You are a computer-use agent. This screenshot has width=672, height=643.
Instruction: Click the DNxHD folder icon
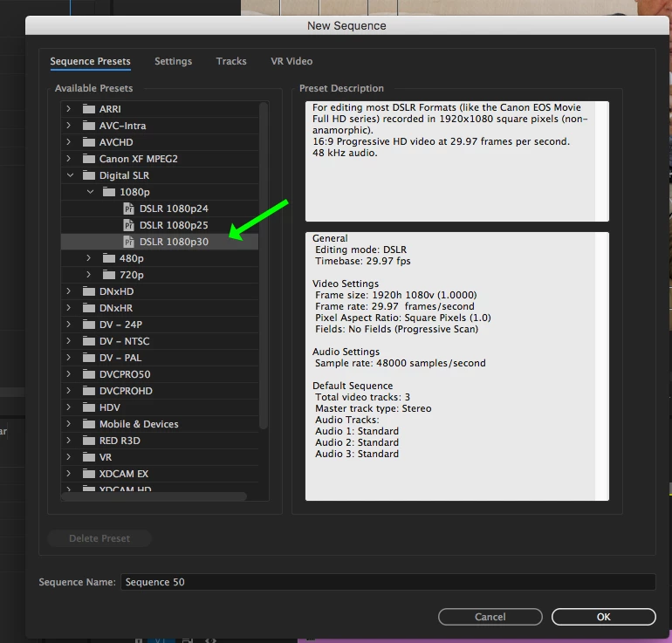89,291
